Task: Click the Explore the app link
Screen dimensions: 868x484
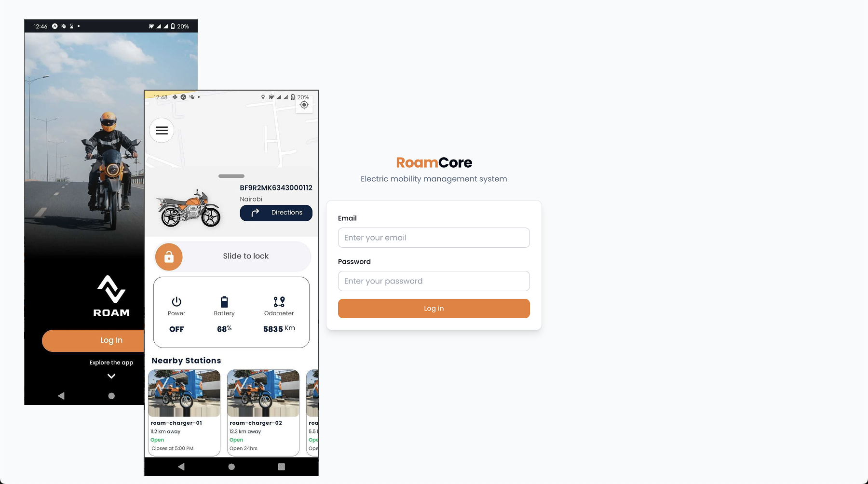Action: 111,363
